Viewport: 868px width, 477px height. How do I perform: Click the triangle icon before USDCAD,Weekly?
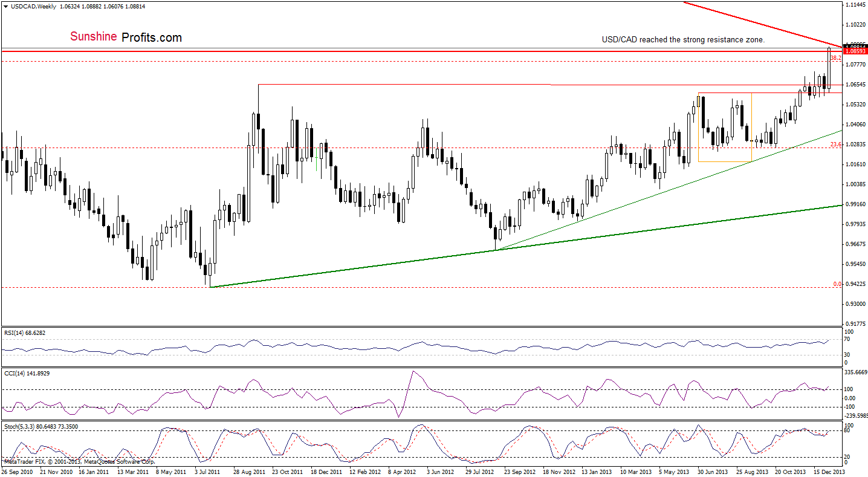point(5,6)
